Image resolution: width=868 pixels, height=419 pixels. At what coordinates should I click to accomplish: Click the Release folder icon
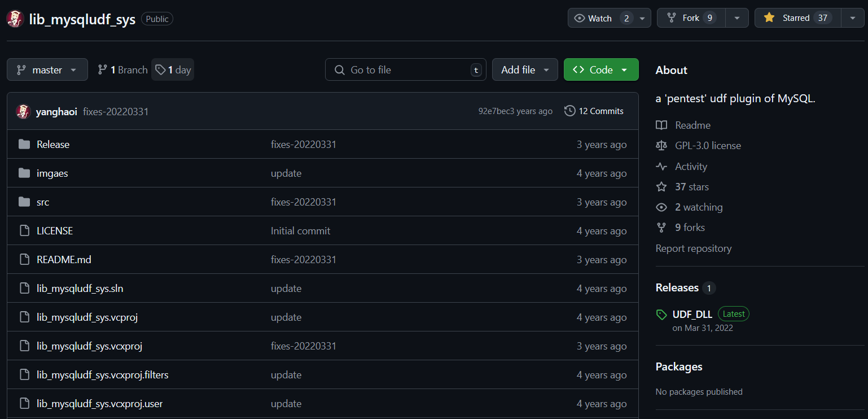click(24, 145)
